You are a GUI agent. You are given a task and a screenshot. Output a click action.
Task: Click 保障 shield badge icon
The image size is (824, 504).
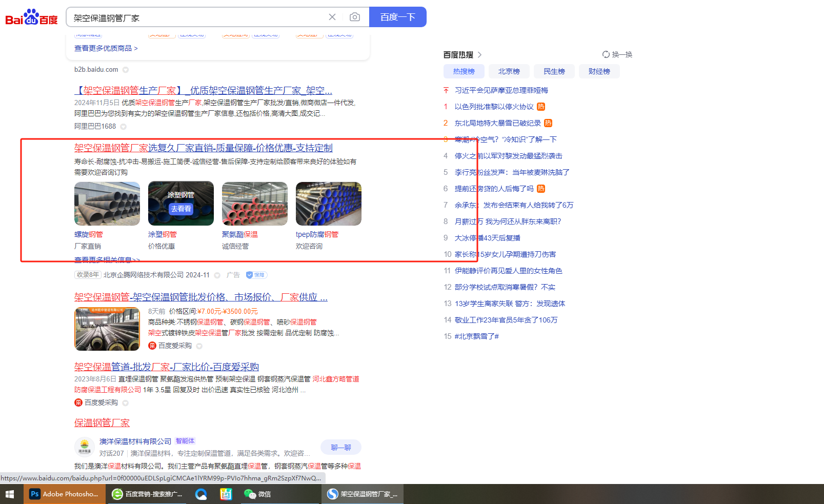coord(256,275)
